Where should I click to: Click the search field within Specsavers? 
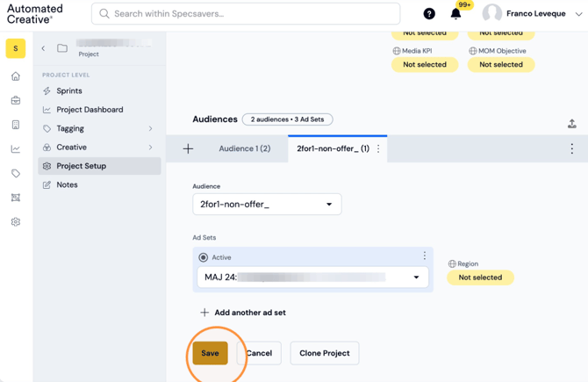(246, 14)
